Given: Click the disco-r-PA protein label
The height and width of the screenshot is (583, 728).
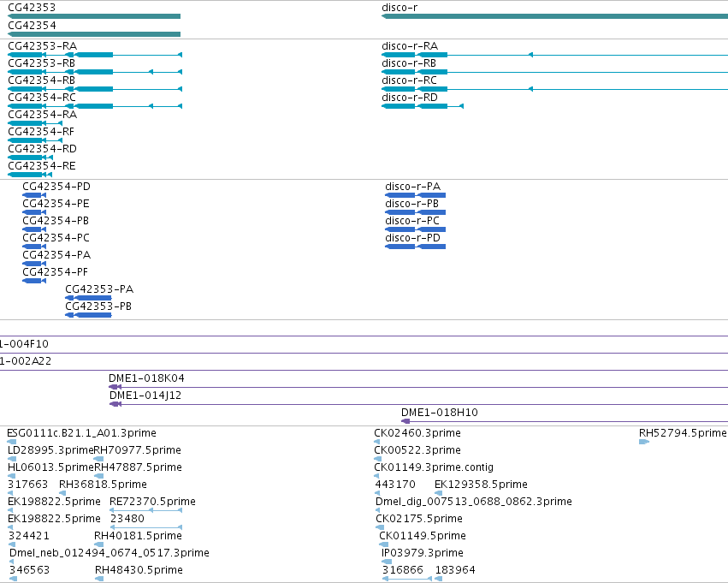Looking at the screenshot, I should (x=412, y=187).
